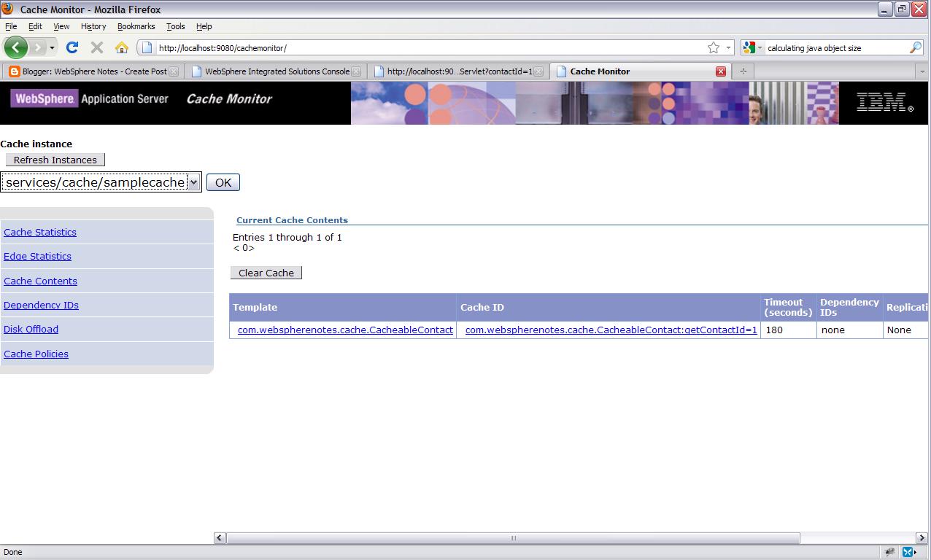931x560 pixels.
Task: Click the 'Entries 1 through 1 of 1' text
Action: click(287, 237)
